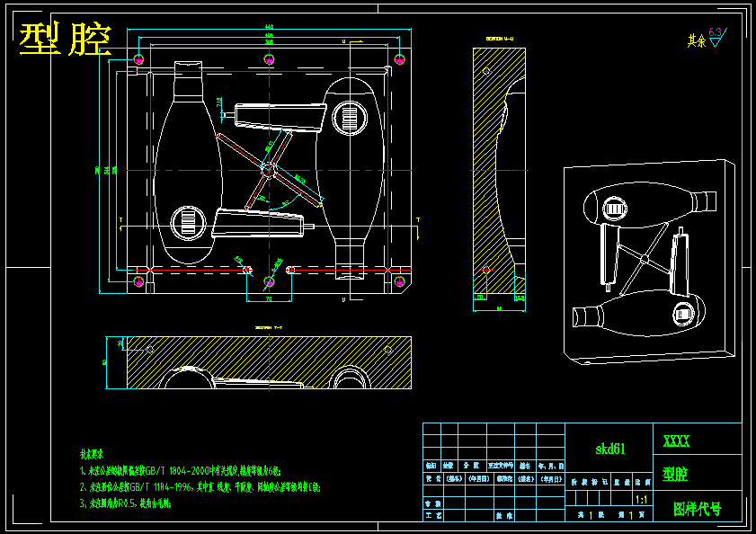Screen dimensions: 756x534
Task: Select the SECTION T-T label above bottom section
Action: (x=269, y=327)
